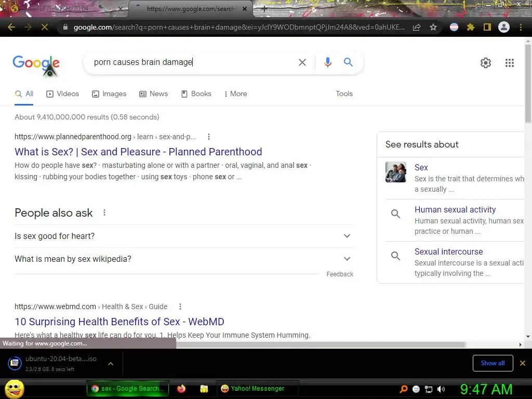Open options for WebMD result
This screenshot has height=399, width=532.
tap(180, 307)
